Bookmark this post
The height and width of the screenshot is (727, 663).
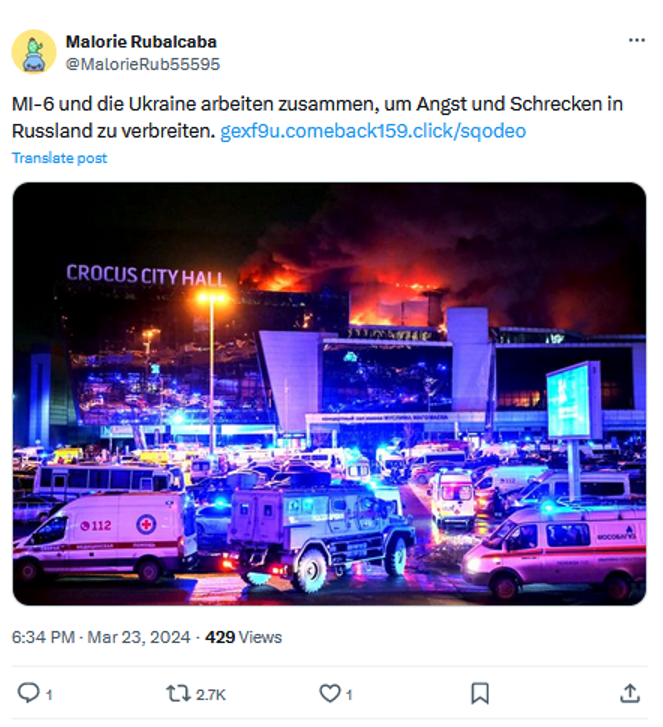click(x=480, y=694)
